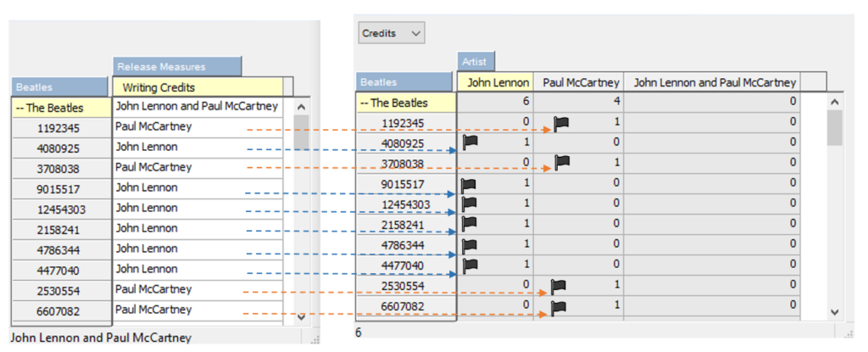
Task: Click the flag icon in row 12454303
Action: 468,204
